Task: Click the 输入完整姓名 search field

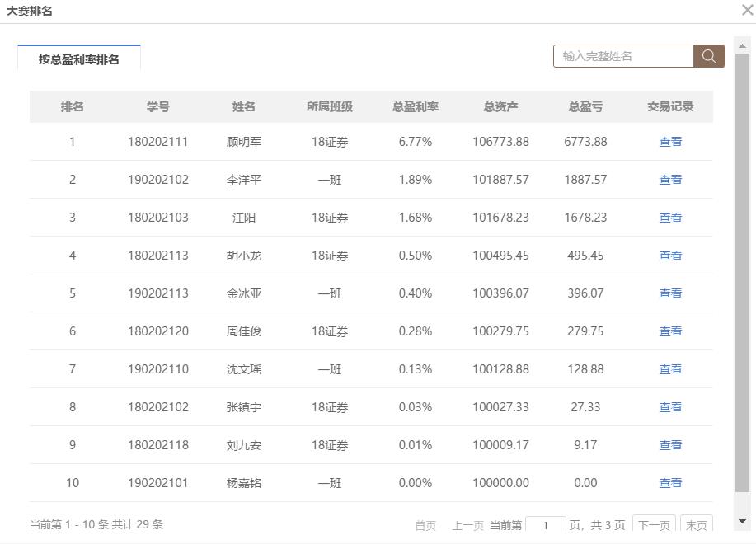Action: tap(623, 56)
